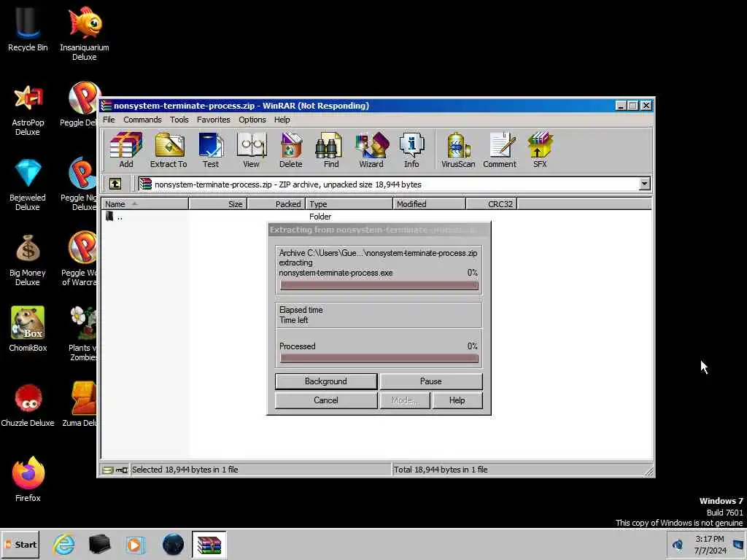
Task: Sort by Packed column header
Action: (276, 204)
